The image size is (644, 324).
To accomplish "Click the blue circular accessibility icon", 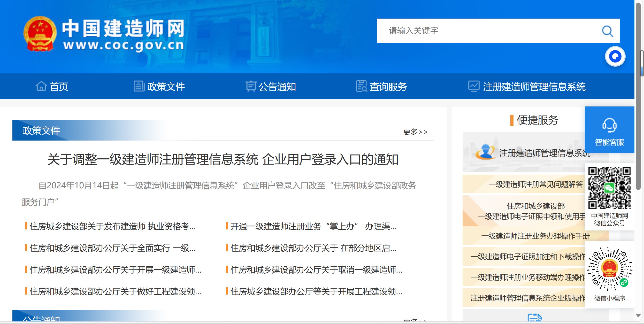I will click(x=615, y=56).
